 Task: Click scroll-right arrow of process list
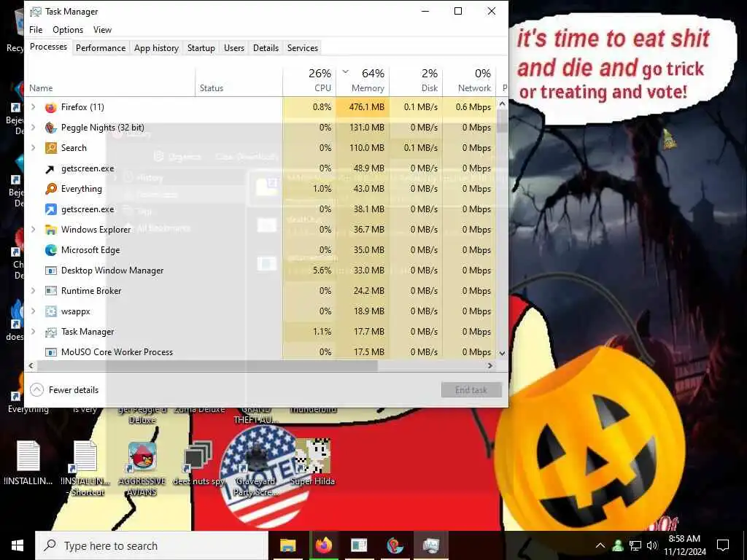[x=489, y=366]
